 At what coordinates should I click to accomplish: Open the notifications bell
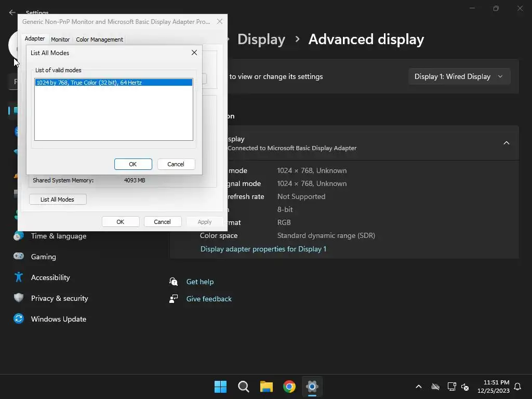tap(518, 387)
